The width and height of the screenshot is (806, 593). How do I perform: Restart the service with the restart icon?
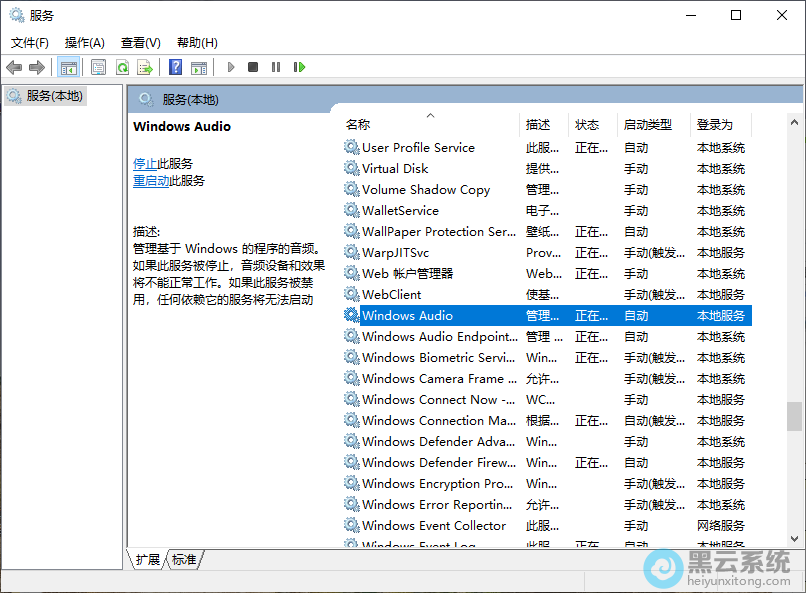coord(299,67)
